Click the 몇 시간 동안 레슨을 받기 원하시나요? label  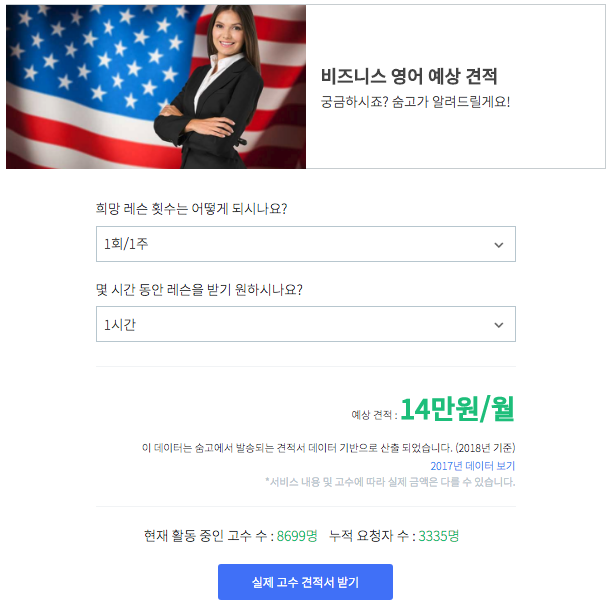click(x=199, y=289)
